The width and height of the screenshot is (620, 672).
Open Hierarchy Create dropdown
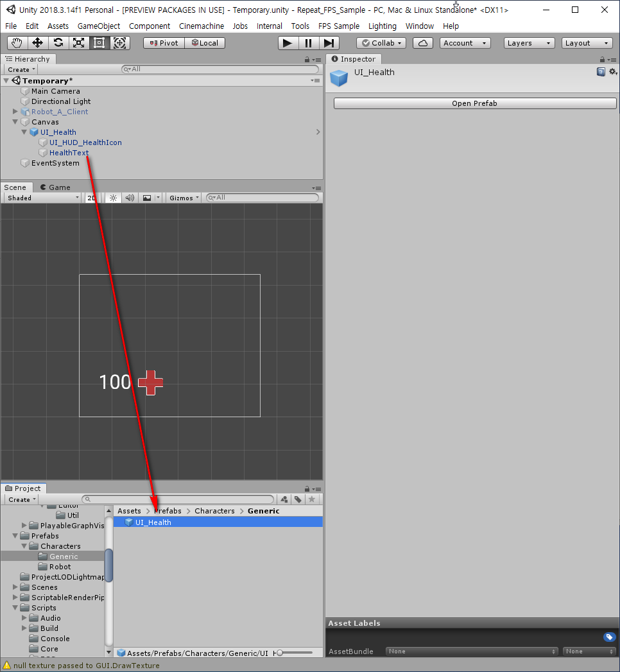pyautogui.click(x=21, y=69)
